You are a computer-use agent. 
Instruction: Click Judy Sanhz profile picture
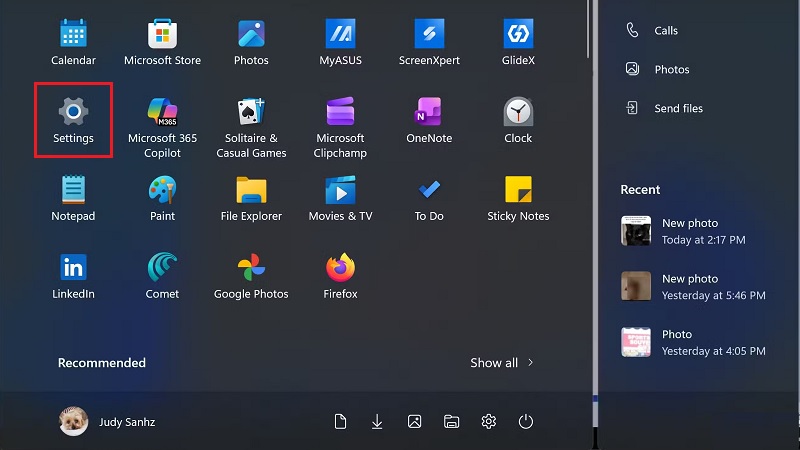click(73, 421)
